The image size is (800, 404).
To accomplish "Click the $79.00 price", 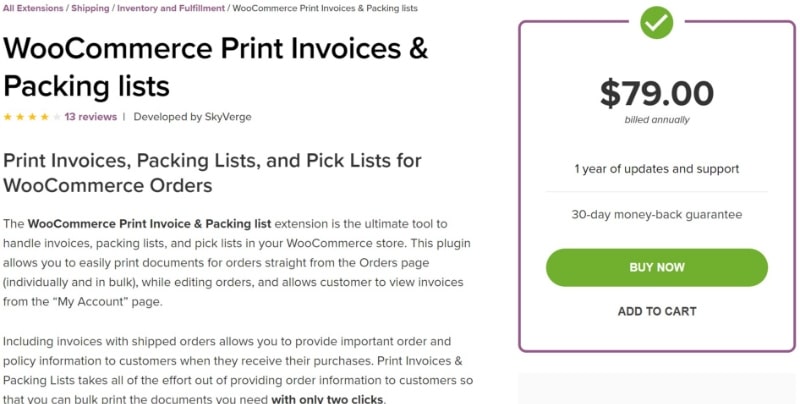I will (x=656, y=94).
